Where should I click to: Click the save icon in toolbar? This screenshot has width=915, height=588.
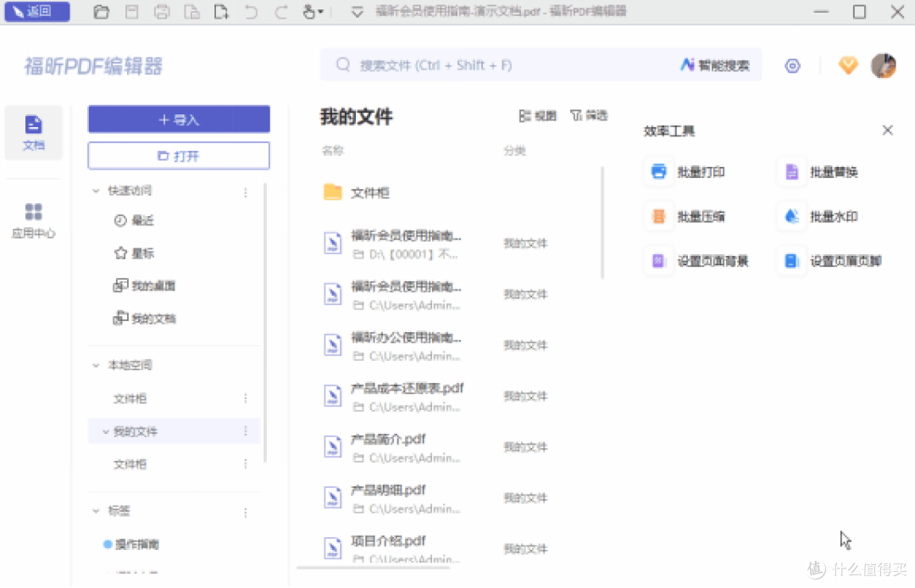point(132,12)
